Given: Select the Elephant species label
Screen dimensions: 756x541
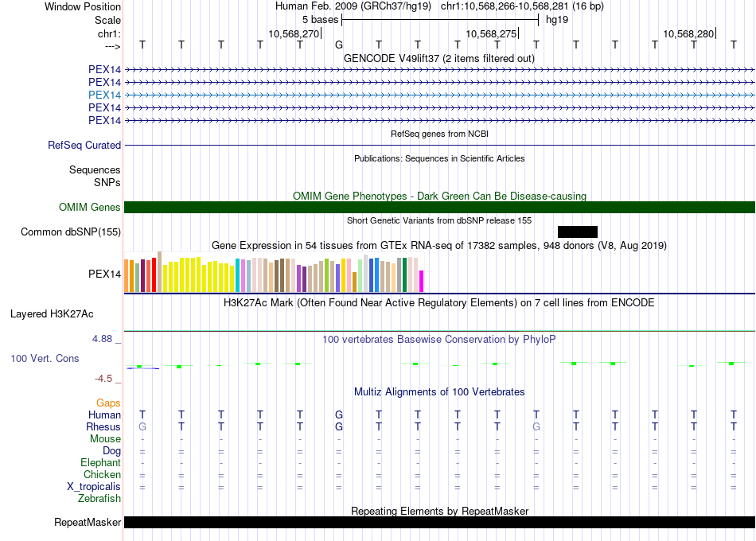Looking at the screenshot, I should click(101, 463).
